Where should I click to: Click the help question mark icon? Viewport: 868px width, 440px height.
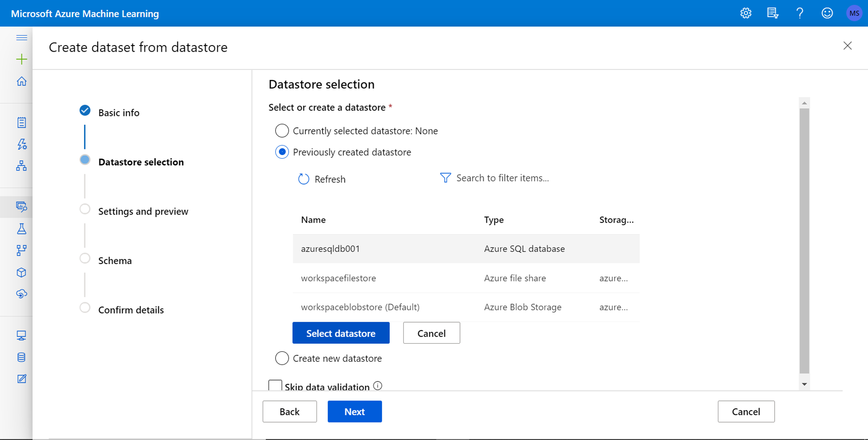click(x=799, y=13)
